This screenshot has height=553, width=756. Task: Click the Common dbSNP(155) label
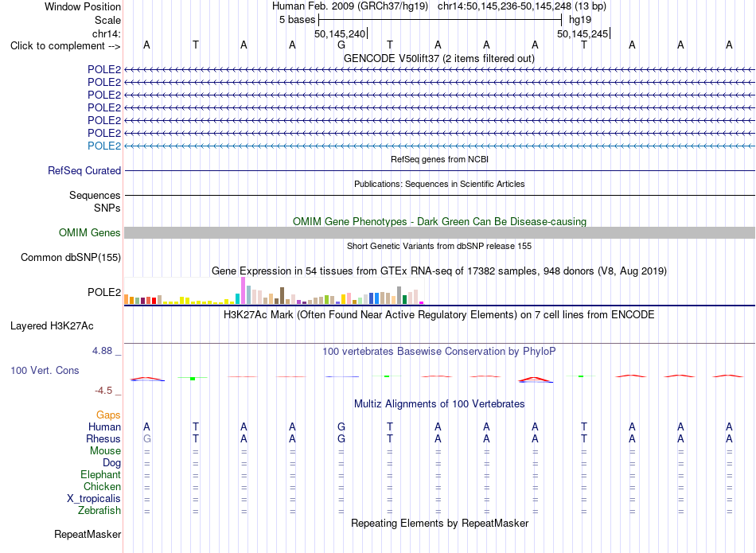[x=71, y=258]
